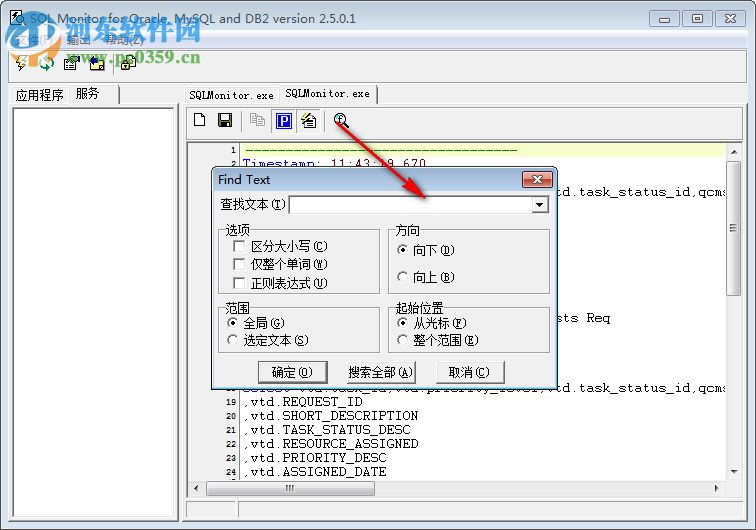Click the lightning bolt toolbar icon
The image size is (756, 530).
click(21, 63)
